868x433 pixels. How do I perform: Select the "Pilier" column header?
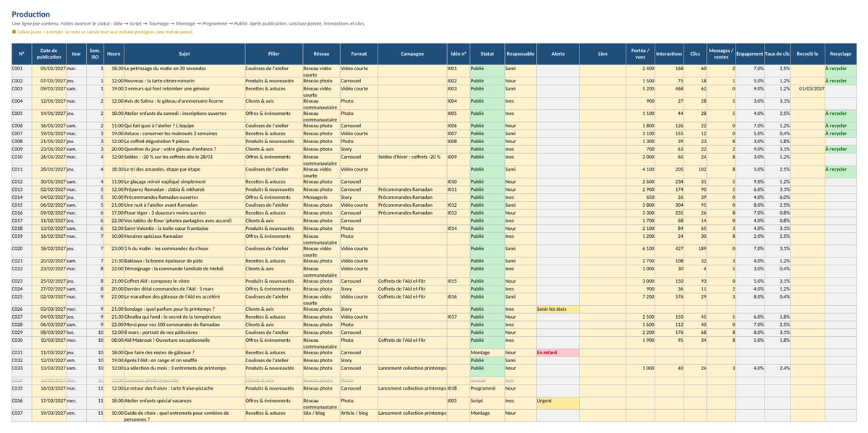click(x=273, y=53)
